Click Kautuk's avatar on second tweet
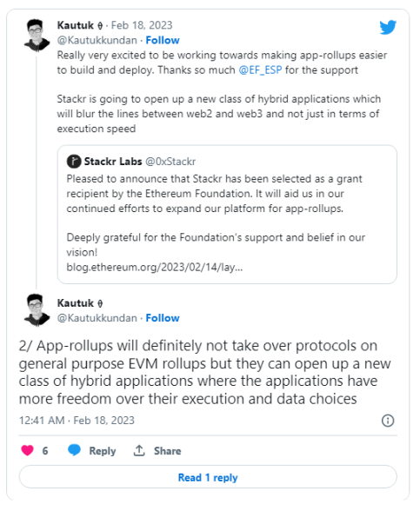The image size is (420, 511). click(37, 310)
